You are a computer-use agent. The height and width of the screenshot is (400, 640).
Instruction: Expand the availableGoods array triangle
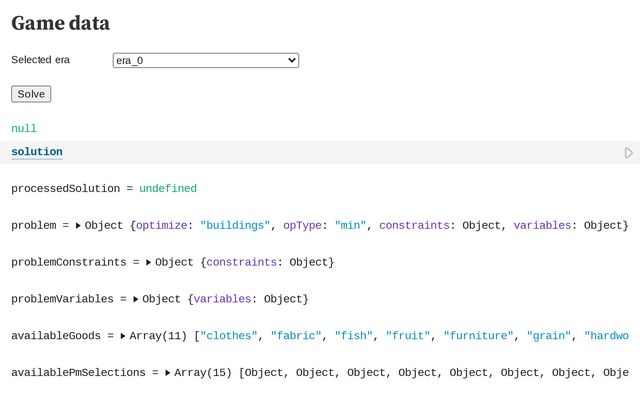click(x=123, y=336)
